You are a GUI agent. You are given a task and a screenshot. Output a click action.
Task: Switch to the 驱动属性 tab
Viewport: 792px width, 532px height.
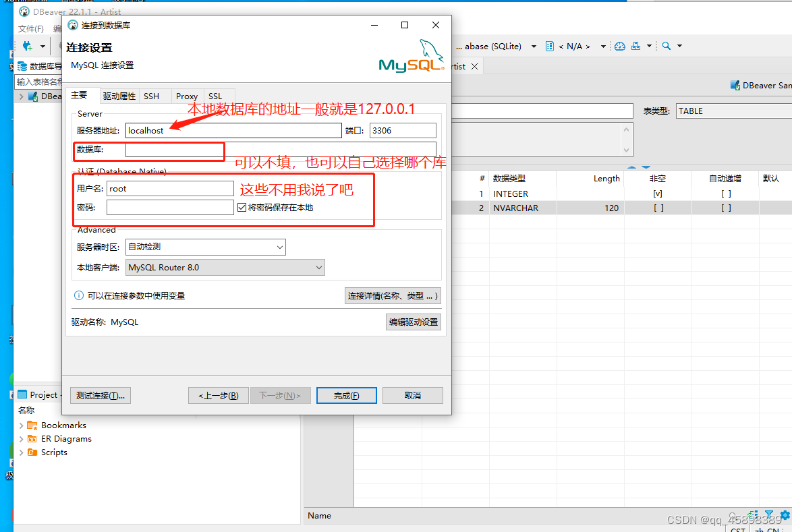119,96
